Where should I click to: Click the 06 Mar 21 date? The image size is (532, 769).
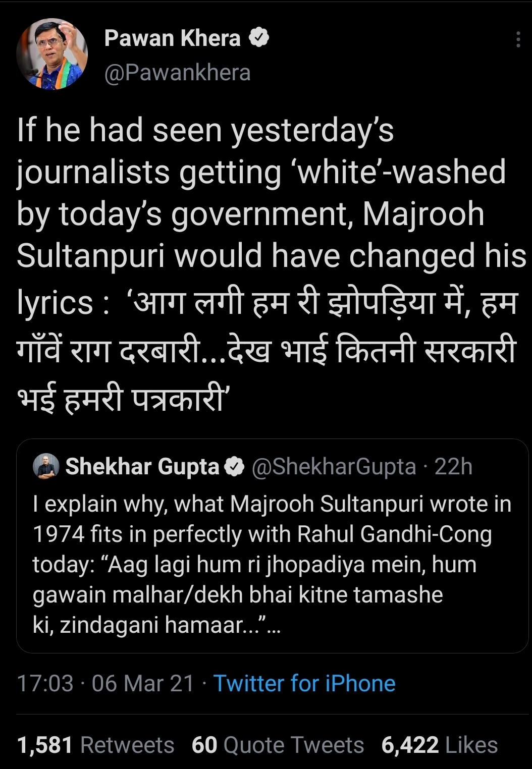tap(143, 684)
